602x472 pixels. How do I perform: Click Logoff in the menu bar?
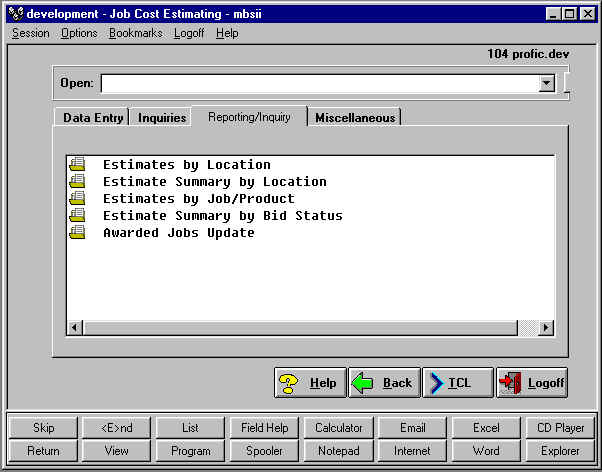(x=189, y=33)
